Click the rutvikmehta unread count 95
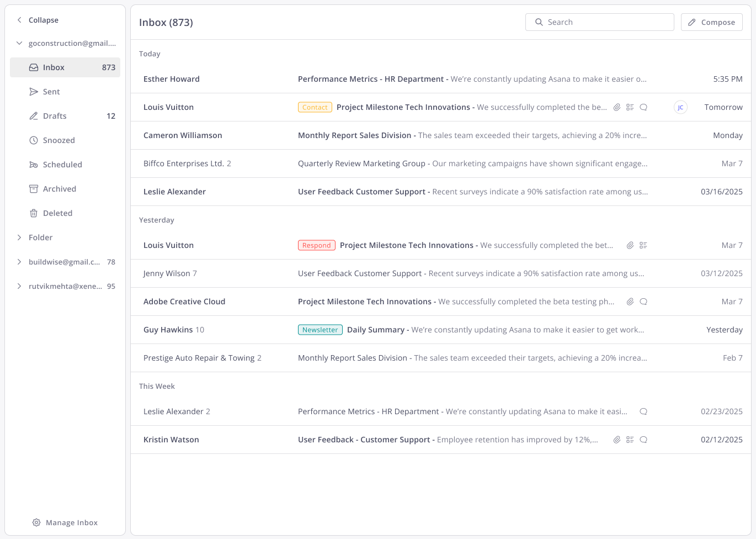 pyautogui.click(x=111, y=286)
